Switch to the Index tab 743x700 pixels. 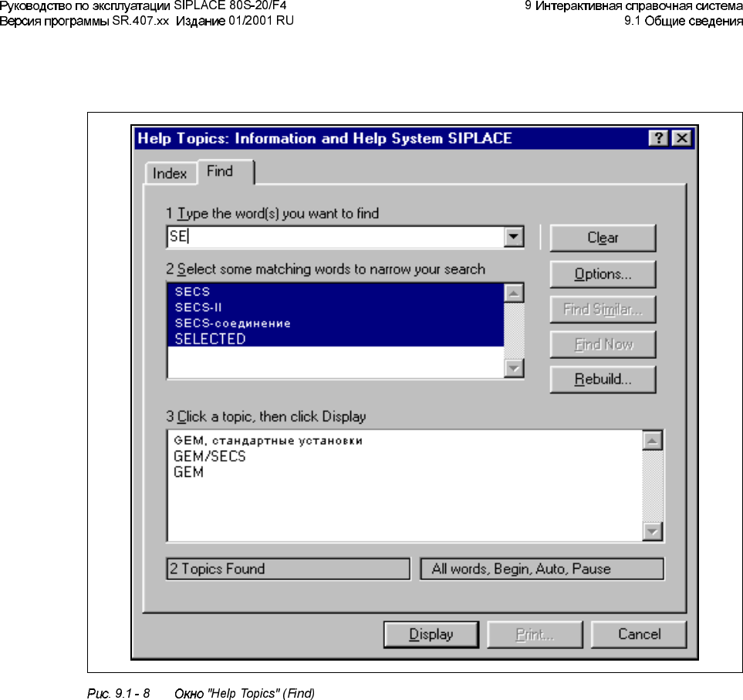[x=170, y=174]
